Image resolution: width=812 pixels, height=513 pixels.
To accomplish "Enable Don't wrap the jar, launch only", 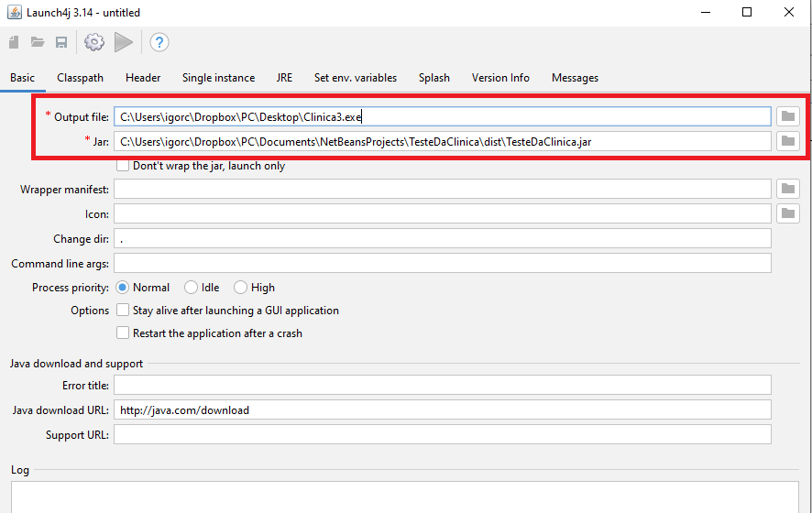I will click(x=123, y=166).
